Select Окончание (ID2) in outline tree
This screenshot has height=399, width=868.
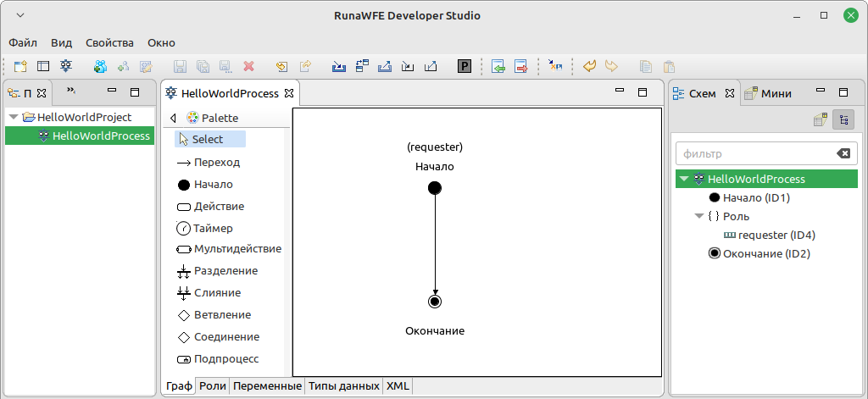[759, 254]
